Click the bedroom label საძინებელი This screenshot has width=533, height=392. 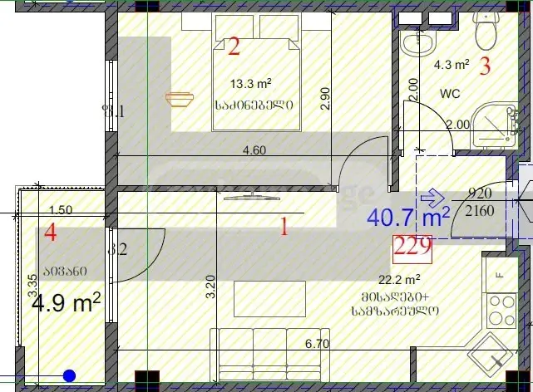pyautogui.click(x=254, y=105)
